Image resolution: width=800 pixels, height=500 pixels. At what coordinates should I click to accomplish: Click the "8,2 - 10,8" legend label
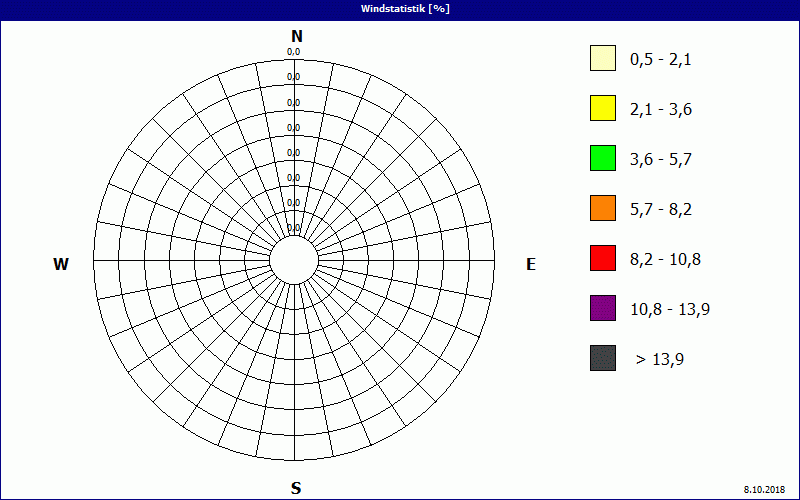(x=665, y=260)
